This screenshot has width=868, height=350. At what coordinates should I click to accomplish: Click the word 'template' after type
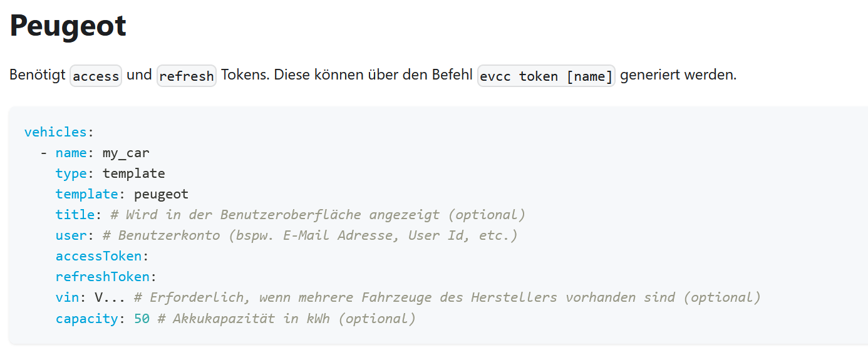click(x=134, y=173)
